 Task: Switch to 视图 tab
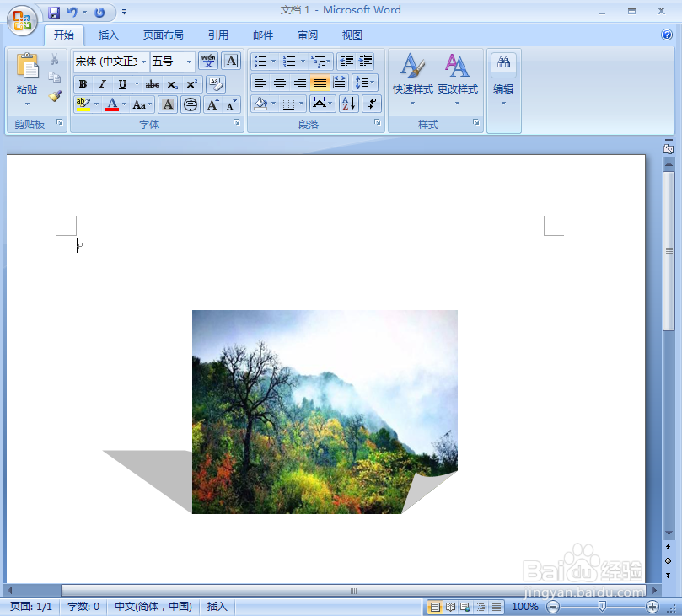352,35
